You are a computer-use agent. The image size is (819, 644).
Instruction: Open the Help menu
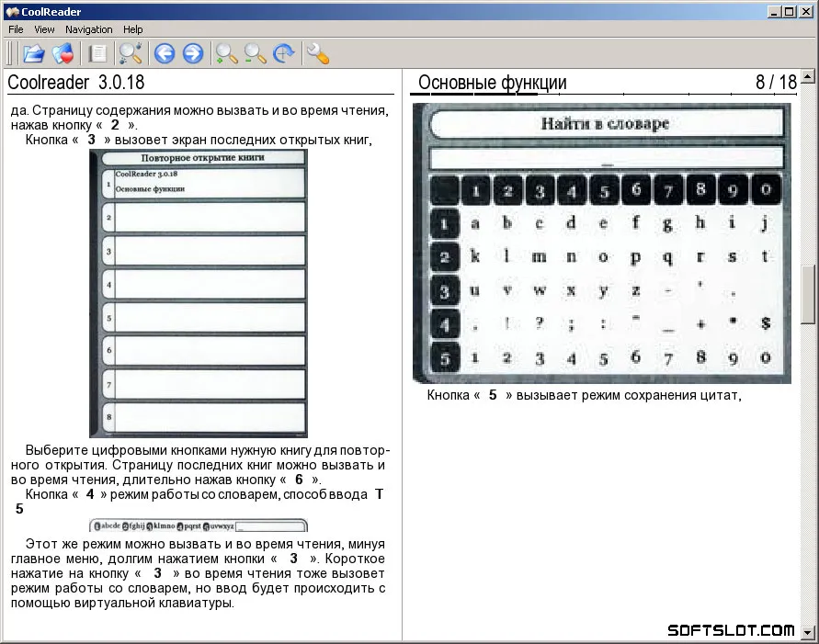pyautogui.click(x=132, y=29)
